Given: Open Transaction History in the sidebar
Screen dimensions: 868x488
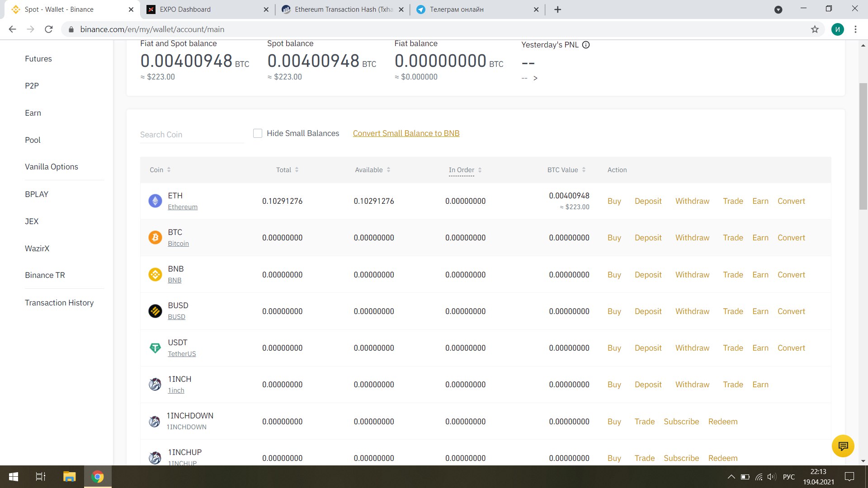Looking at the screenshot, I should tap(59, 303).
